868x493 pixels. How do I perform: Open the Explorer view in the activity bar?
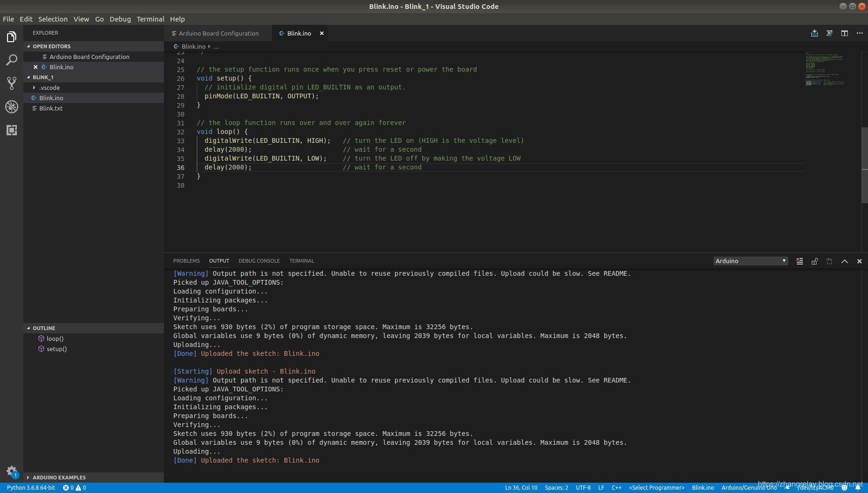coord(12,37)
